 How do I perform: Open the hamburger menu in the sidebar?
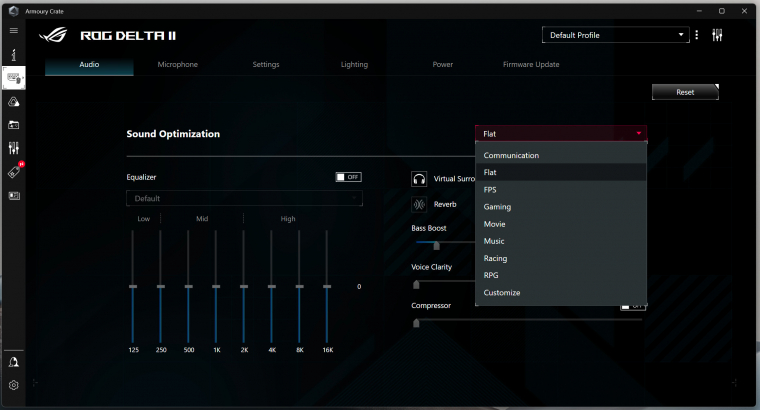[x=14, y=31]
